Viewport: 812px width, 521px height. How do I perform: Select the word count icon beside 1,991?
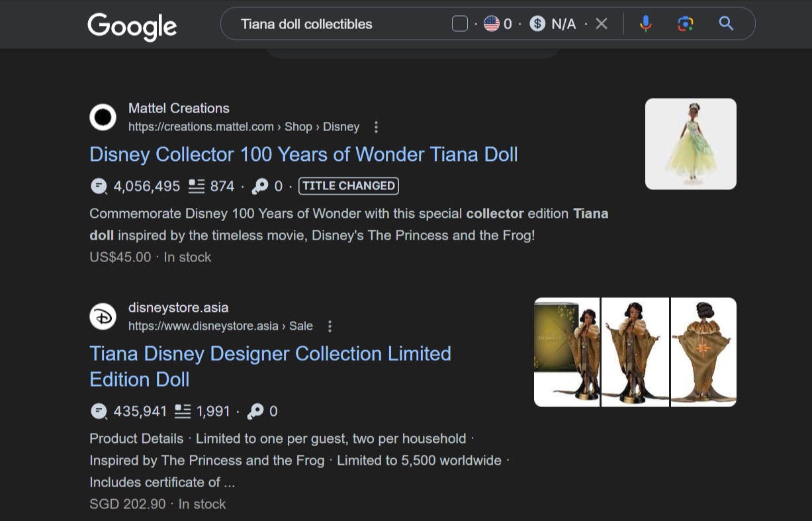pyautogui.click(x=183, y=411)
